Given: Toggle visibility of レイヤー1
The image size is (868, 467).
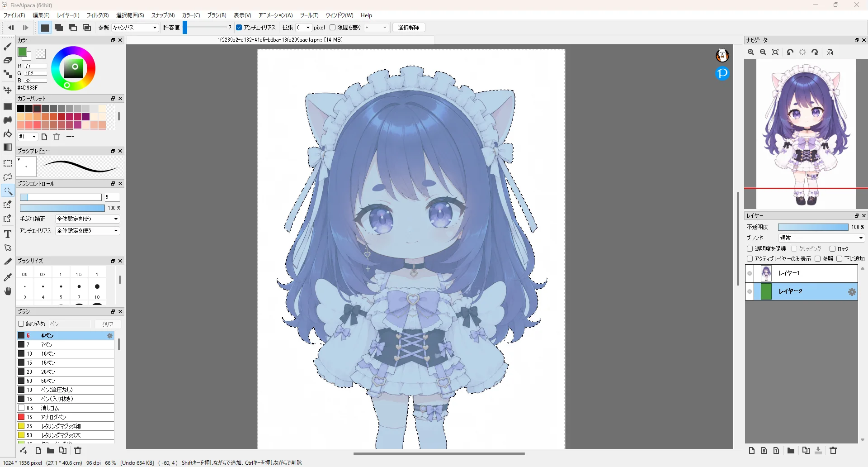Looking at the screenshot, I should point(750,273).
